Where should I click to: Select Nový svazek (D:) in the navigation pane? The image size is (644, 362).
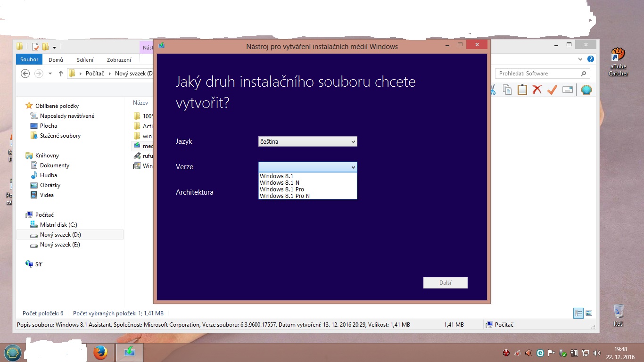pyautogui.click(x=70, y=235)
